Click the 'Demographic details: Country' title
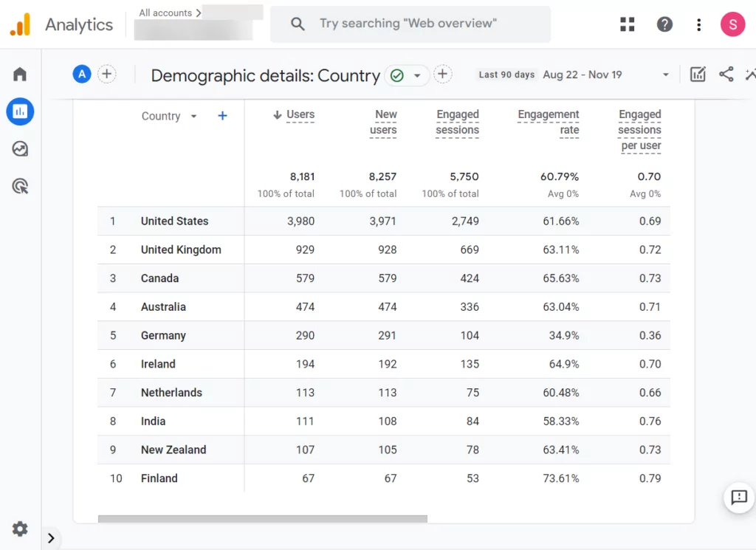This screenshot has width=756, height=550. click(x=266, y=76)
